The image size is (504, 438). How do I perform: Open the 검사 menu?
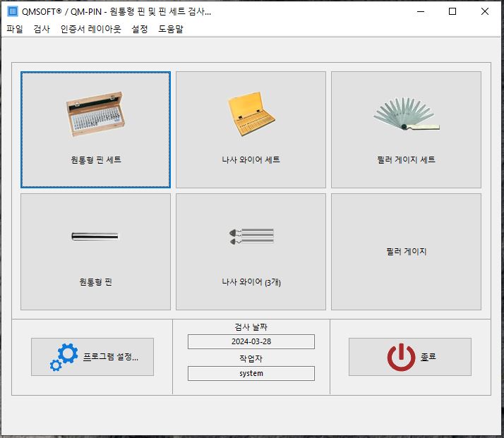42,29
